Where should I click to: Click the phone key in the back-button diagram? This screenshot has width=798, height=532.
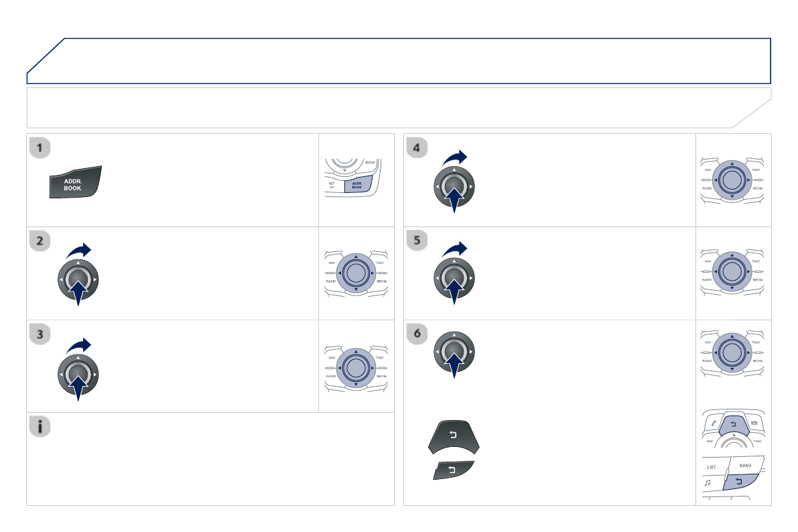[714, 423]
